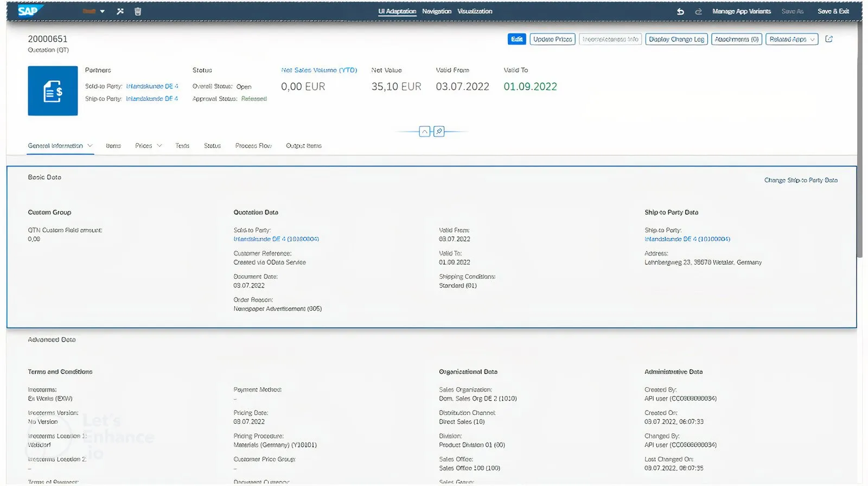
Task: Click the ship-to party address text
Action: pos(703,262)
